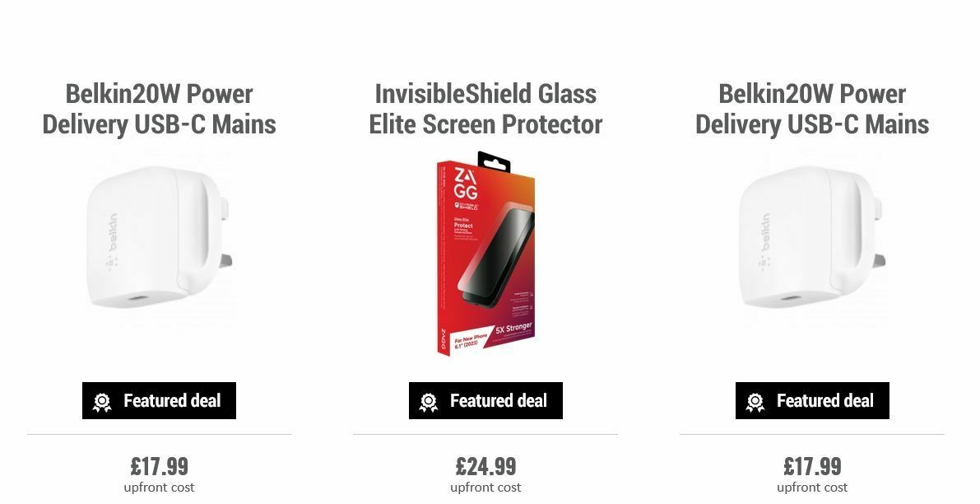Open the first Belkin20W Power Delivery product link

pyautogui.click(x=159, y=109)
